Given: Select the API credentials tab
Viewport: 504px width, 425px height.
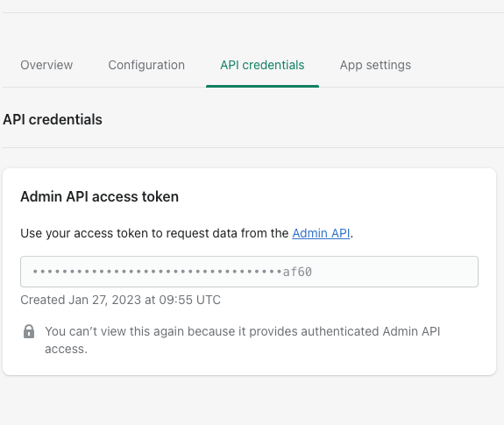Looking at the screenshot, I should (x=262, y=65).
